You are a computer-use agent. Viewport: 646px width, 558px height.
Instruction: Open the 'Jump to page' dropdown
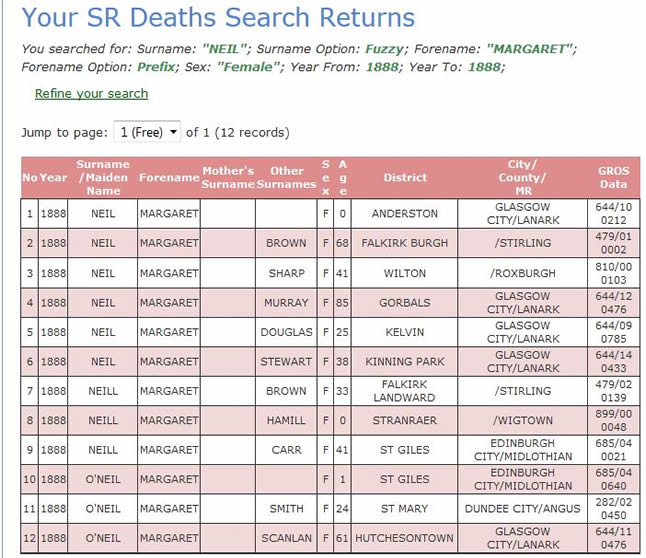[146, 132]
